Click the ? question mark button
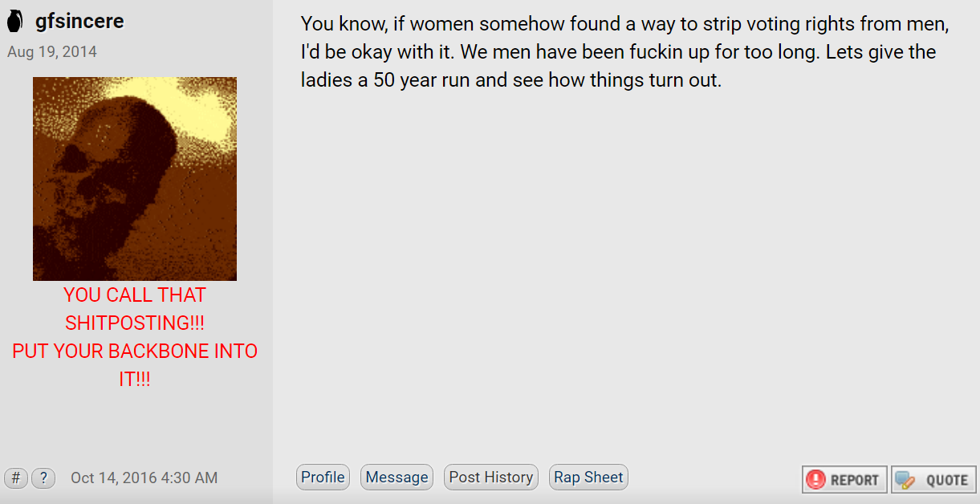 [x=43, y=478]
